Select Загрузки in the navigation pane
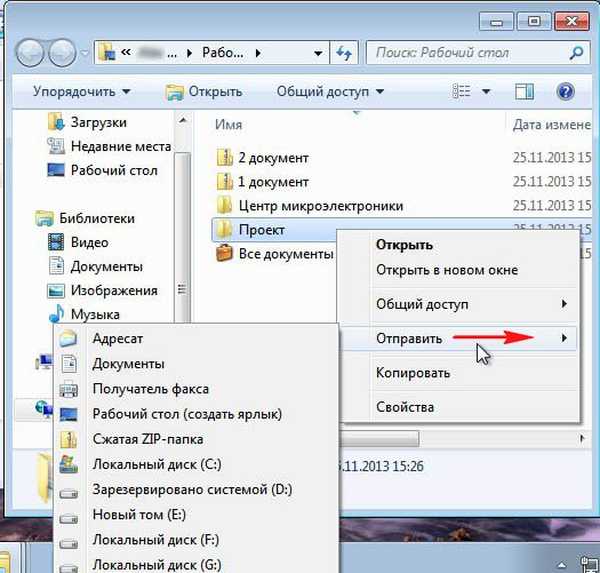Screen dimensions: 600x573 tap(98, 123)
